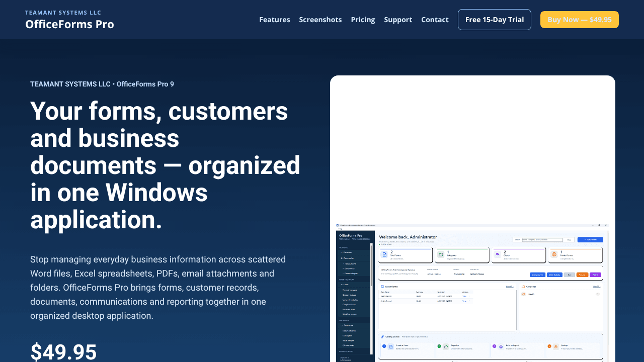The height and width of the screenshot is (362, 644).
Task: Open the application dashboard screenshot preview
Action: [472, 293]
